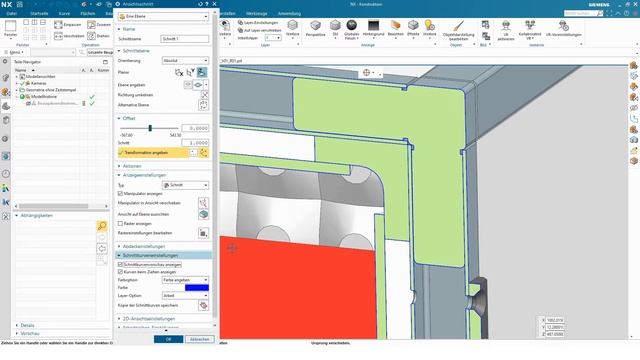
Task: Expand the 2D-Ansichtseinstellungen section
Action: 148,319
